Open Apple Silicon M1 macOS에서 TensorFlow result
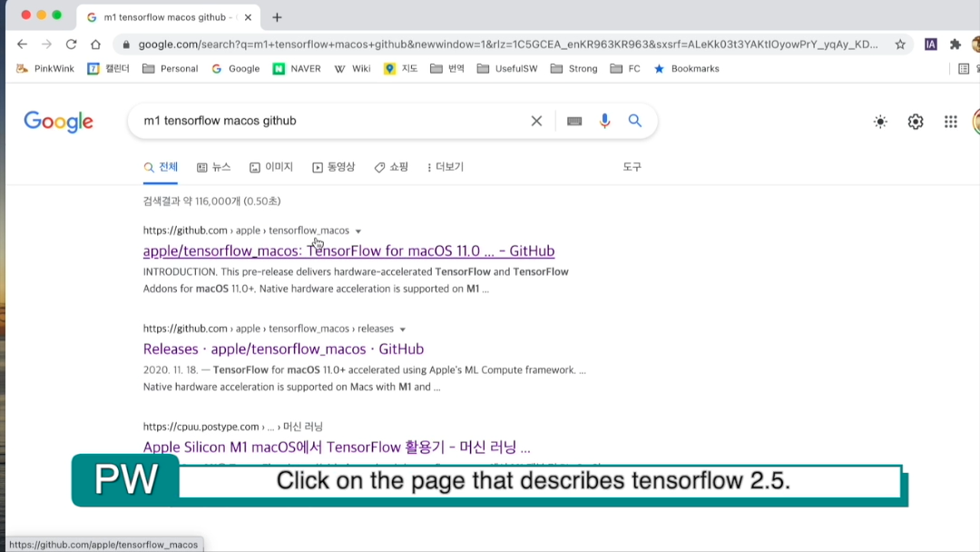 click(x=337, y=447)
